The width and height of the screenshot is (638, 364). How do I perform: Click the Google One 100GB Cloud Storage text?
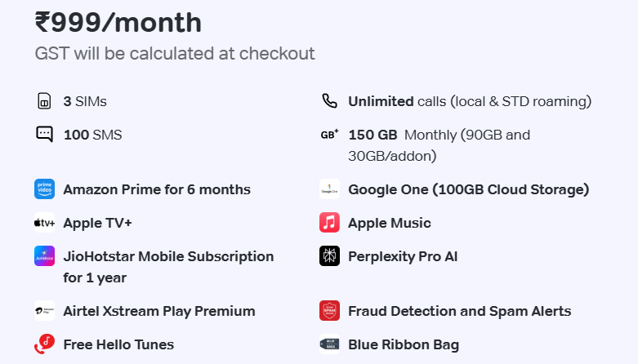pos(468,189)
